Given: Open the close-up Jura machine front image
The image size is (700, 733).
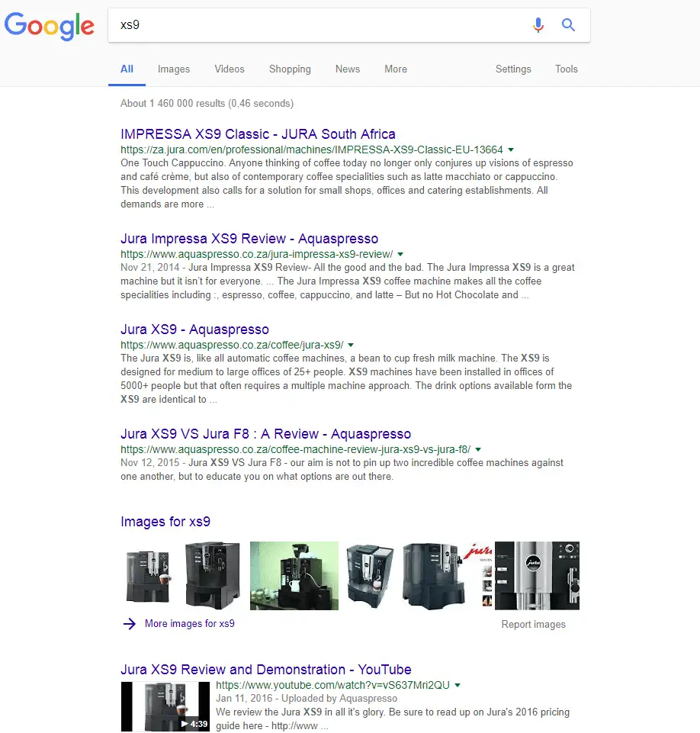Looking at the screenshot, I should coord(538,576).
